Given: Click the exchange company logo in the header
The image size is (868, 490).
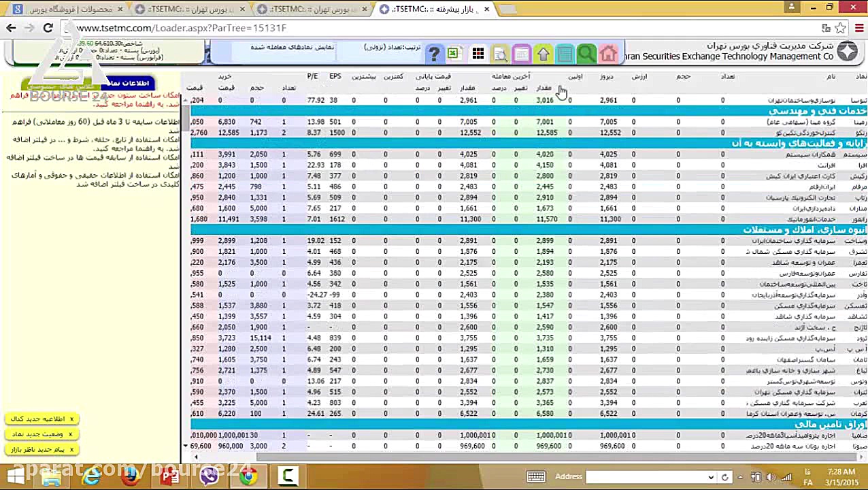Looking at the screenshot, I should [x=848, y=51].
